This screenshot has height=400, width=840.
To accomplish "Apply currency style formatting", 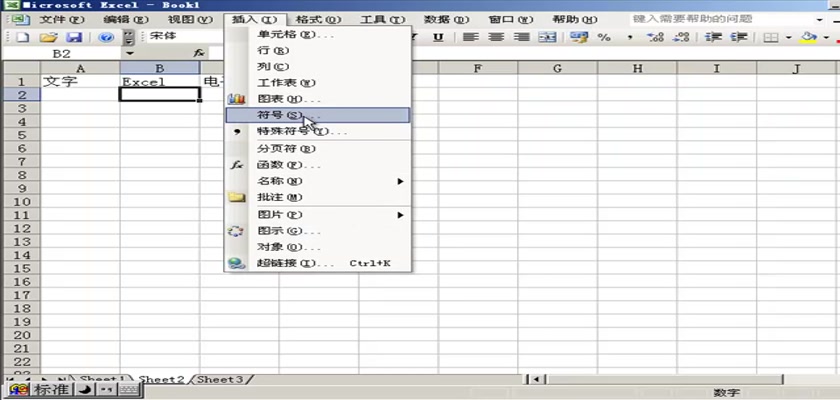I will (x=579, y=37).
